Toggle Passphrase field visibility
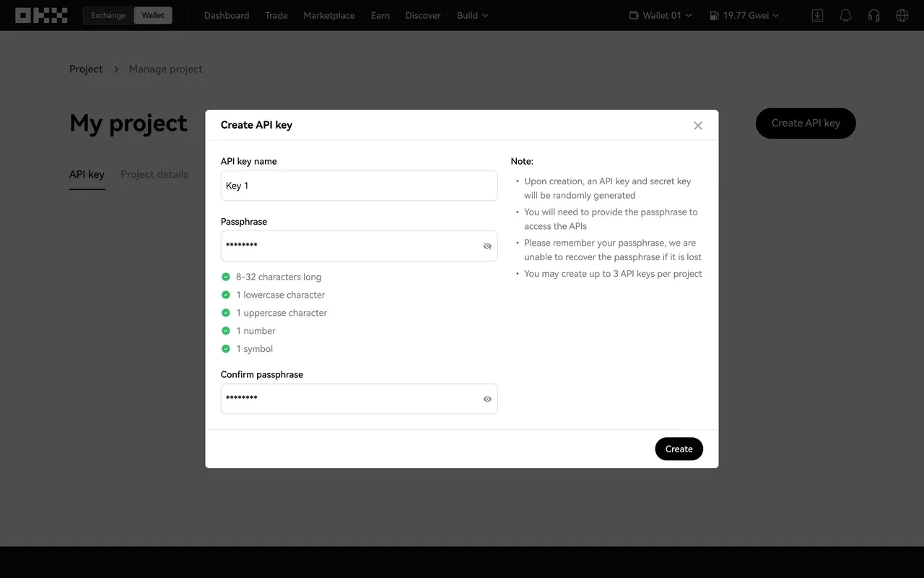 click(x=487, y=246)
